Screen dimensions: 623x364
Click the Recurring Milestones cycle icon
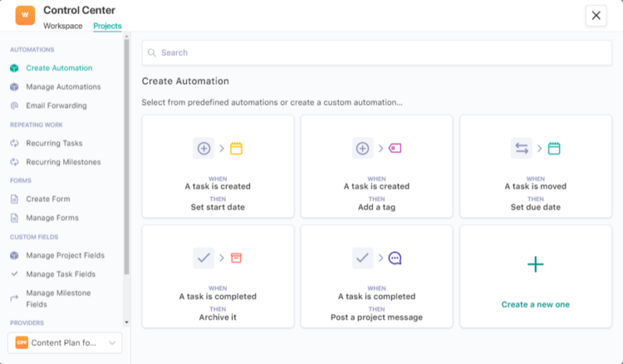click(x=14, y=162)
